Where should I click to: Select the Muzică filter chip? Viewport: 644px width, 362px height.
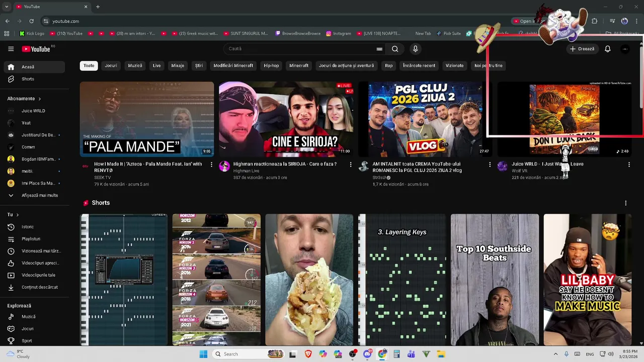click(x=135, y=65)
